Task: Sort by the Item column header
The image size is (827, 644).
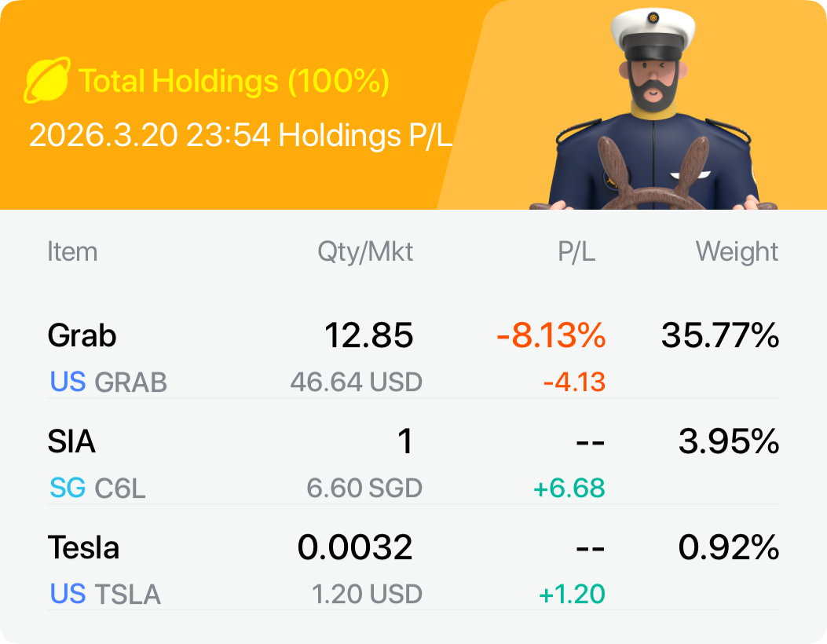Action: [x=72, y=252]
